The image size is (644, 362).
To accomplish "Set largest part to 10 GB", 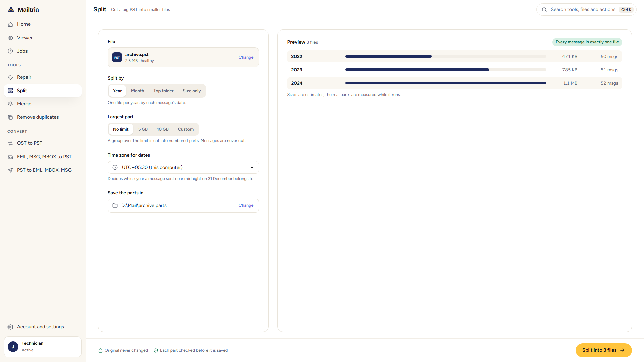I will coord(163,129).
